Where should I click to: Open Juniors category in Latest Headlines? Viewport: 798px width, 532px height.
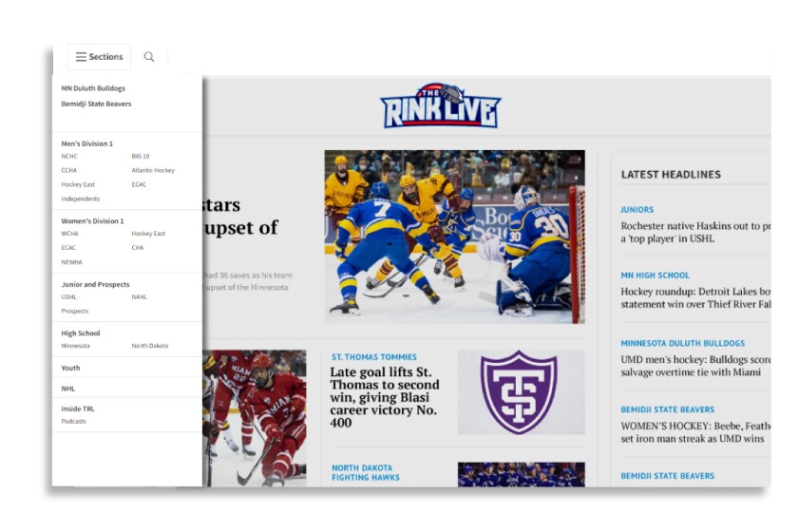pyautogui.click(x=636, y=209)
